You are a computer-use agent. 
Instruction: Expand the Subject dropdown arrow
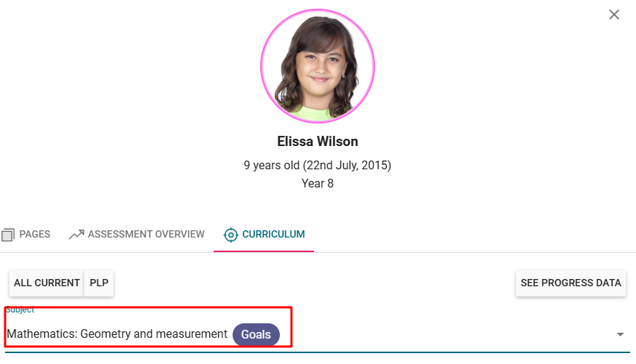click(620, 334)
